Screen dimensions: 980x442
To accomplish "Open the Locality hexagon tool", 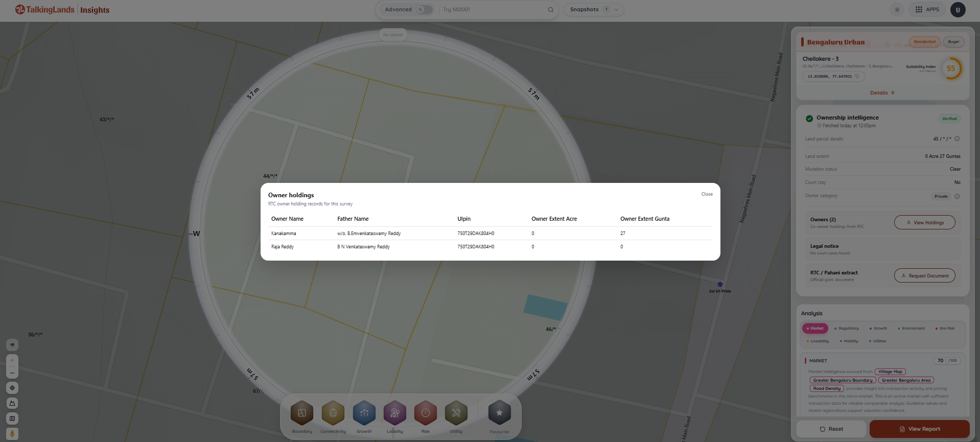I will 395,413.
